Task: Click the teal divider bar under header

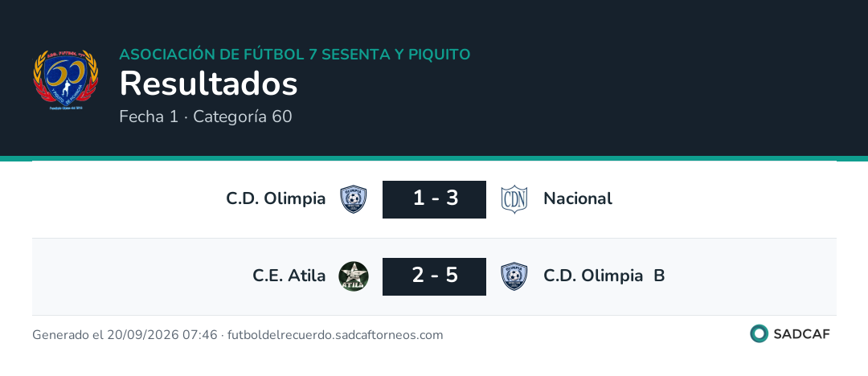Action: (434, 158)
